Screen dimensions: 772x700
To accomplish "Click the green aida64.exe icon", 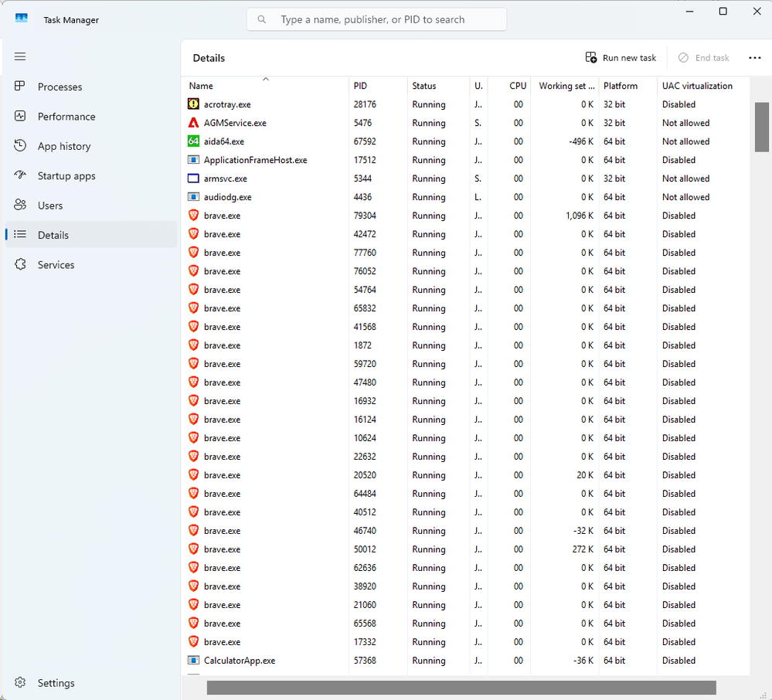I will click(x=193, y=141).
